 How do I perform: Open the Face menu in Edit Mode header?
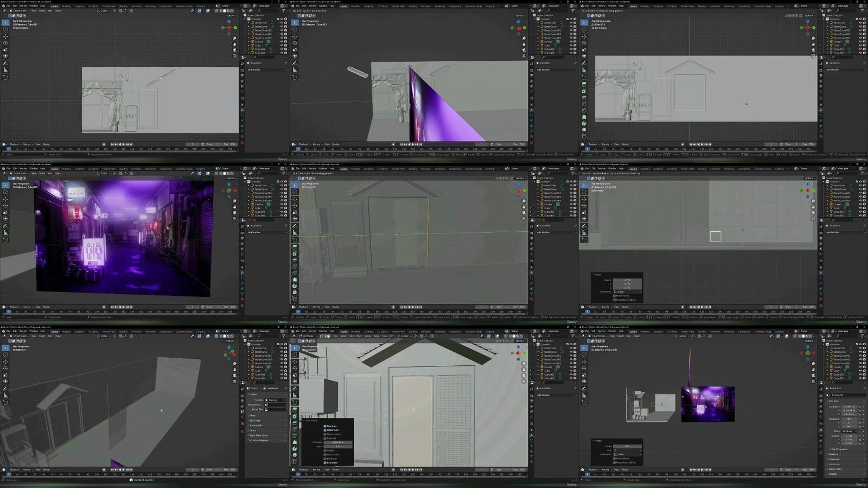tap(384, 336)
